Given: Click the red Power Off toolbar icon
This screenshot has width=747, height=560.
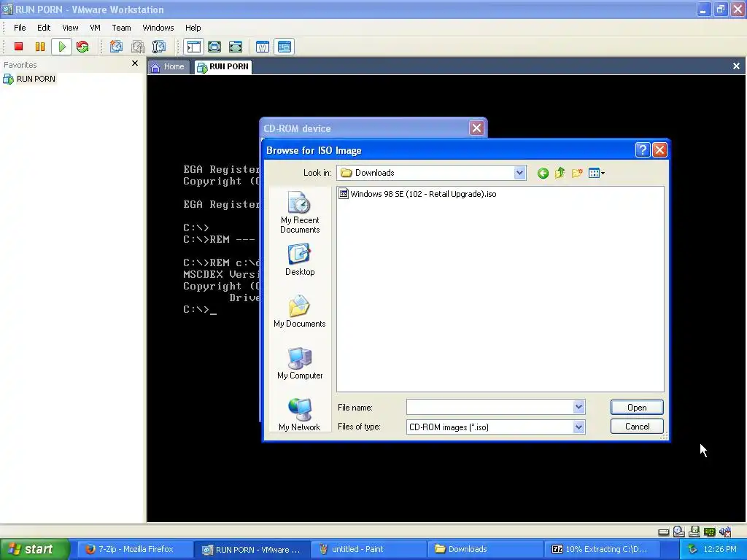Looking at the screenshot, I should tap(18, 46).
